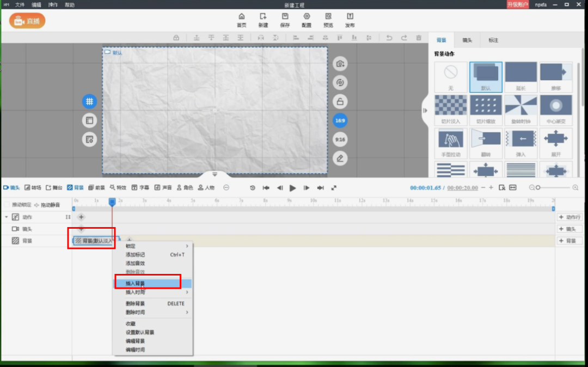Collapse the 动作 track group arrow

[x=6, y=217]
